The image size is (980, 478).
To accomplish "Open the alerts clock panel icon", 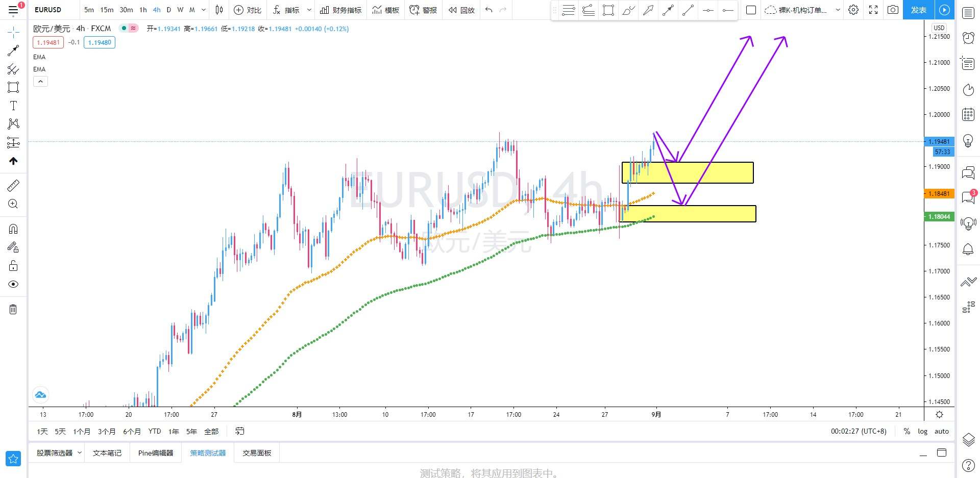I will (968, 38).
